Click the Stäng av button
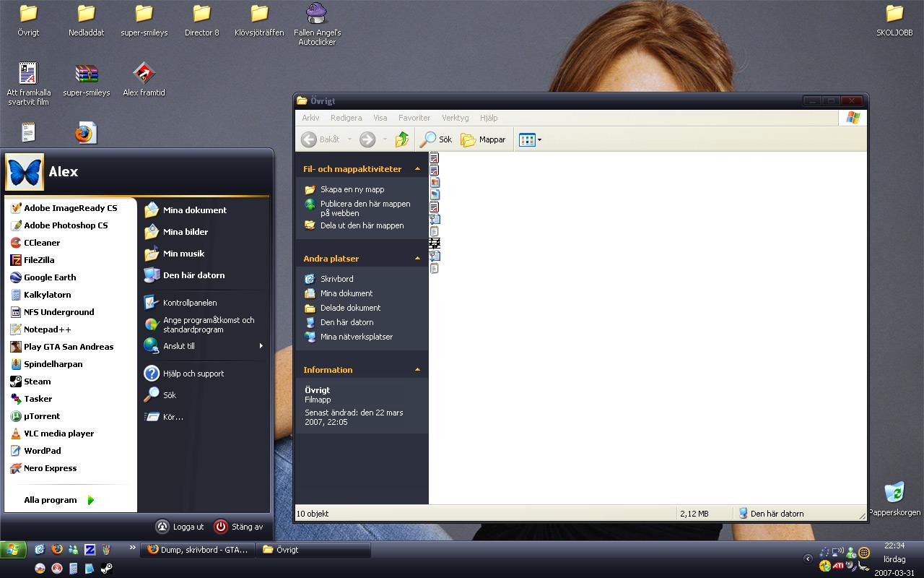 point(239,527)
